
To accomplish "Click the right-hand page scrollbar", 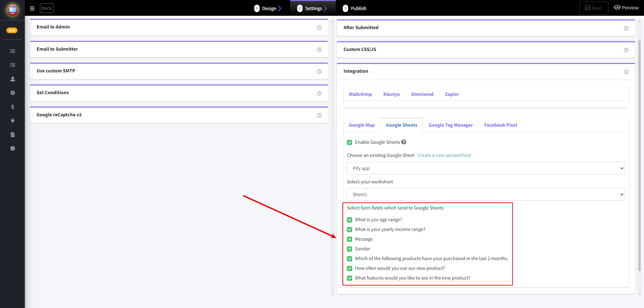I will pyautogui.click(x=639, y=156).
